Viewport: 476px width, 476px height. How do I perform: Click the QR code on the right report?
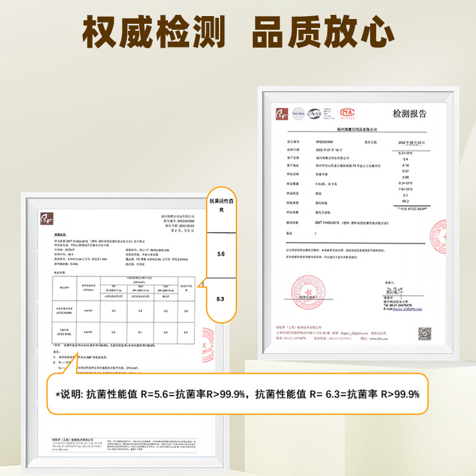pos(424,334)
